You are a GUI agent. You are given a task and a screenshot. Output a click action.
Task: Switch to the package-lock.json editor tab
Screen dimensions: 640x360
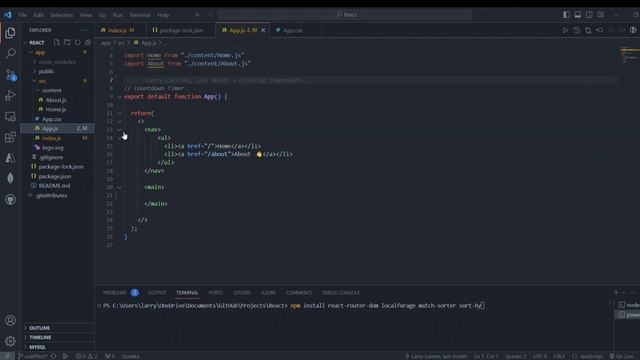(x=180, y=30)
